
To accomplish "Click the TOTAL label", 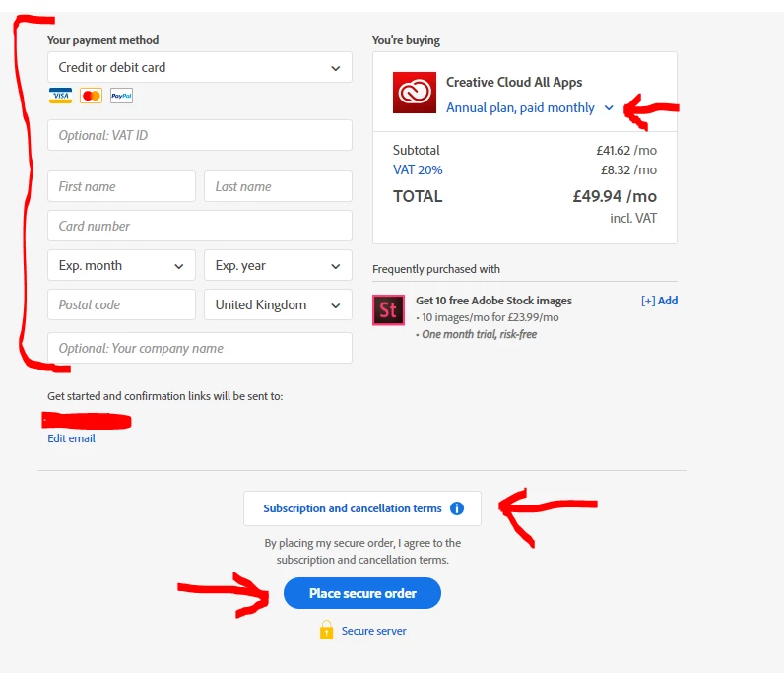I will (418, 196).
